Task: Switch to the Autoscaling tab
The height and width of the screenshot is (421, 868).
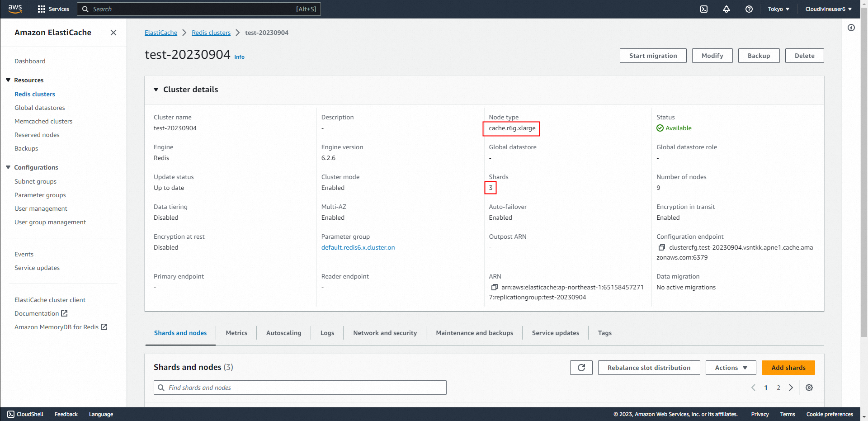Action: (283, 333)
